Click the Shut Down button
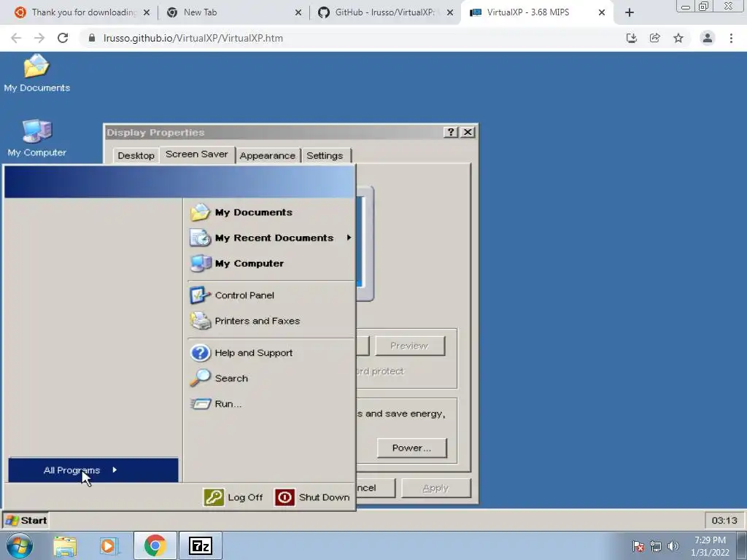Screen dimensions: 747x560 click(x=312, y=497)
